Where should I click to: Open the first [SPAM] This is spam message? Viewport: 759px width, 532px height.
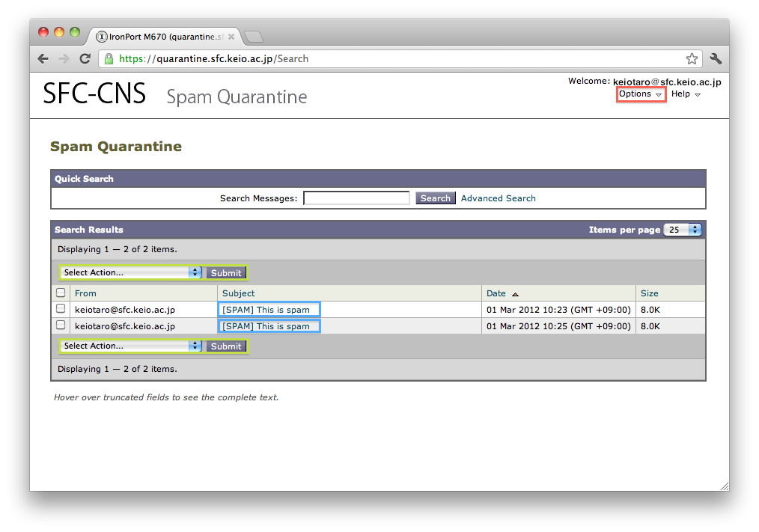266,310
